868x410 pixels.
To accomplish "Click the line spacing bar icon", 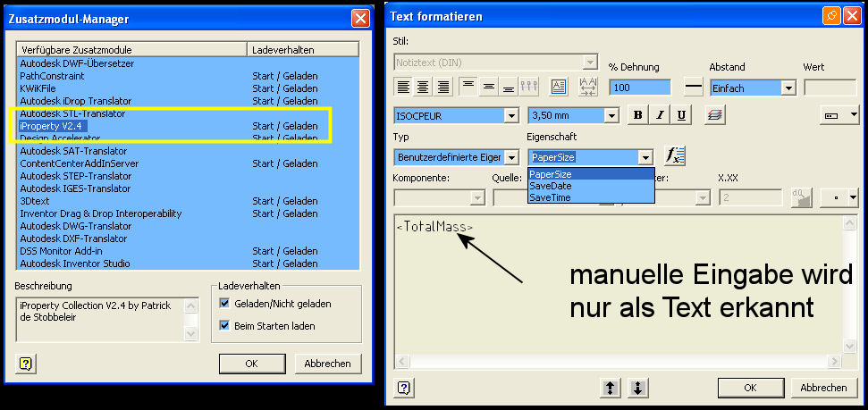I will click(693, 87).
